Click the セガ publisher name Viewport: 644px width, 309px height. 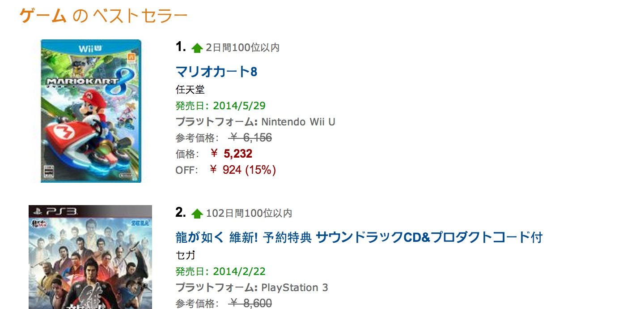tap(186, 255)
